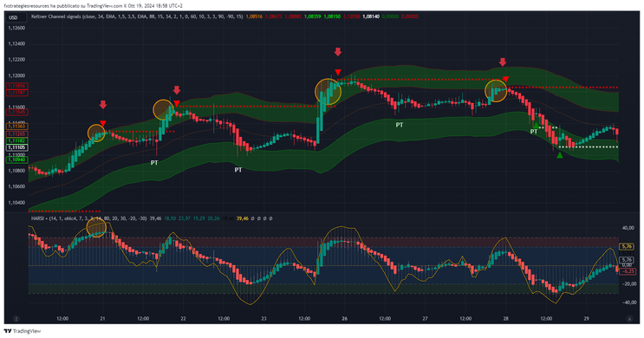Click the yellow 5,76 HARSI value tag
644x338 pixels.
627,246
